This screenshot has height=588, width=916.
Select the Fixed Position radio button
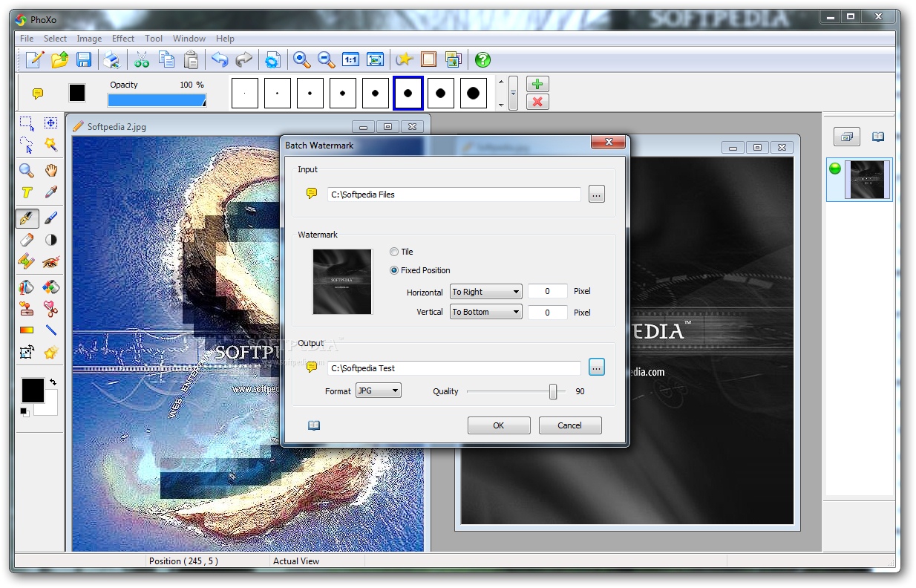point(394,270)
